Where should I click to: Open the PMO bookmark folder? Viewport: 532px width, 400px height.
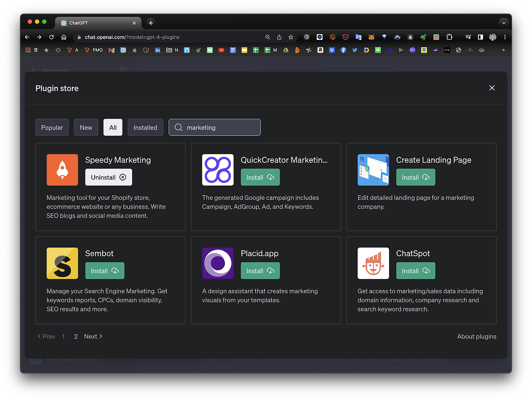point(94,50)
